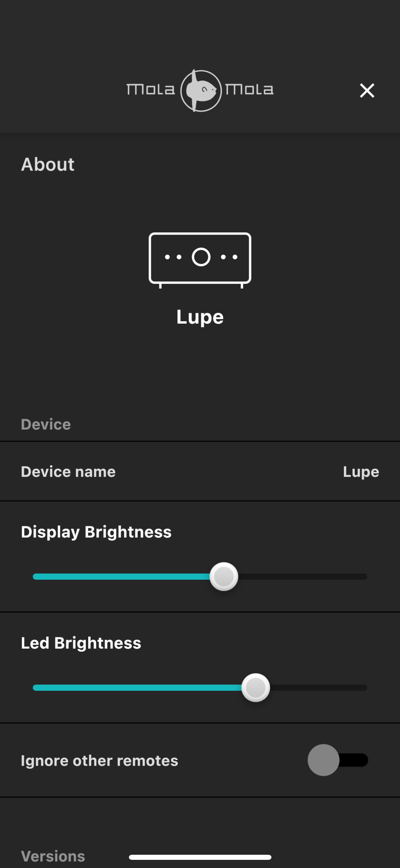Click the Display Brightness slider handle
Image resolution: width=400 pixels, height=868 pixels.
pos(224,577)
